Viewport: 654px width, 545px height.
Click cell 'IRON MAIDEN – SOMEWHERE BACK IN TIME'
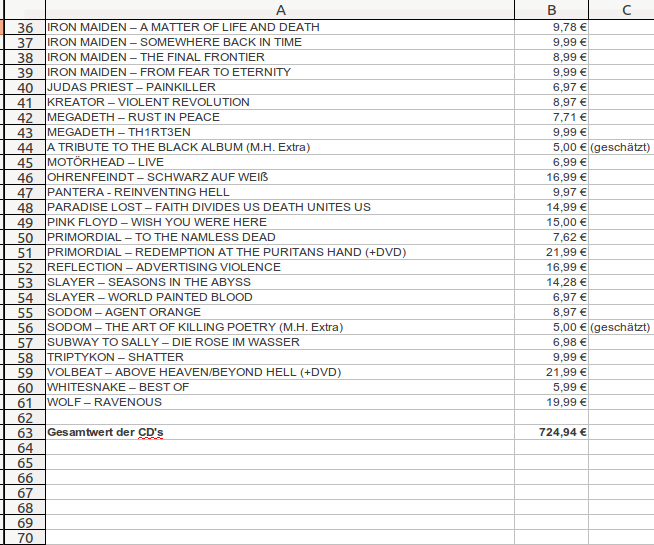280,43
